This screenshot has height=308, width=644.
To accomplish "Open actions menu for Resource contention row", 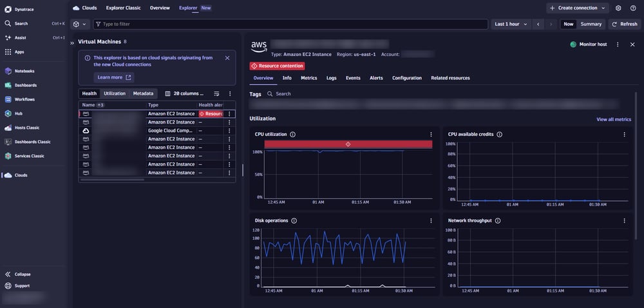I will (230, 114).
